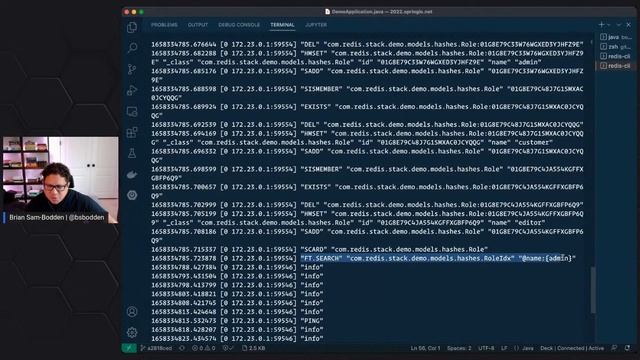Open the Source Control view
640x360 pixels.
[132, 69]
